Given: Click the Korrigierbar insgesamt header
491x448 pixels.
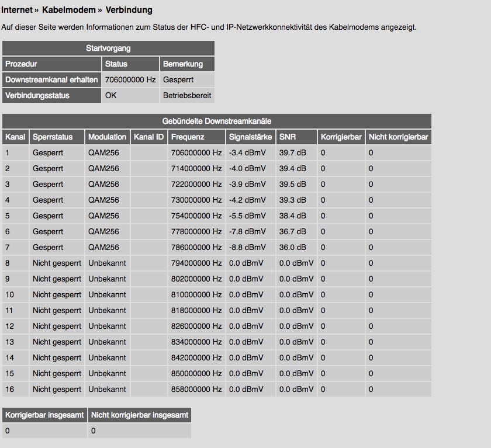Looking at the screenshot, I should point(44,415).
